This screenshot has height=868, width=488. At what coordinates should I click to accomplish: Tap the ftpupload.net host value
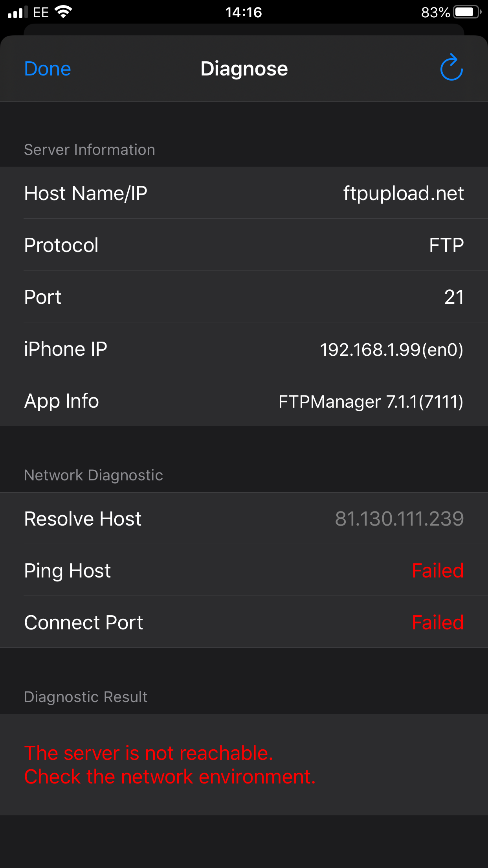coord(403,193)
